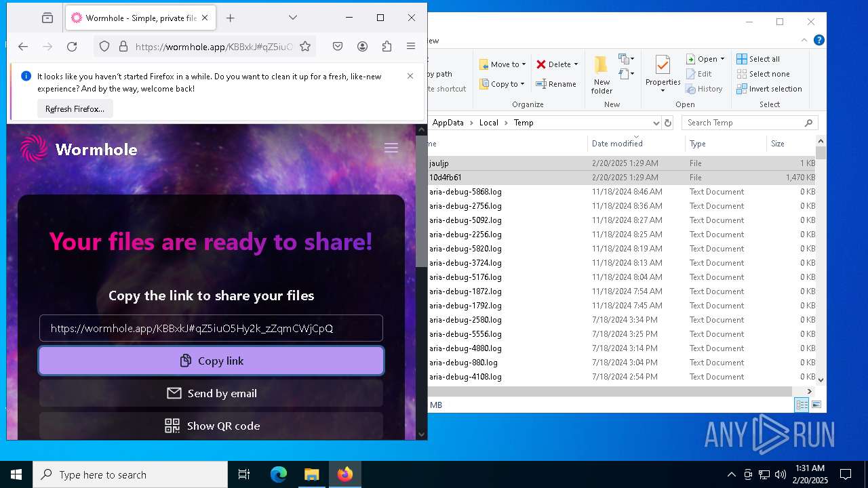Open the extensions puzzle icon
This screenshot has height=488, width=868.
click(387, 46)
